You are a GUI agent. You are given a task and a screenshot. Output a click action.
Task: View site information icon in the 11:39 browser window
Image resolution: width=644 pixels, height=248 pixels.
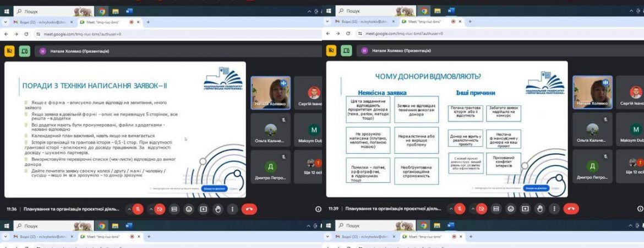coord(360,34)
